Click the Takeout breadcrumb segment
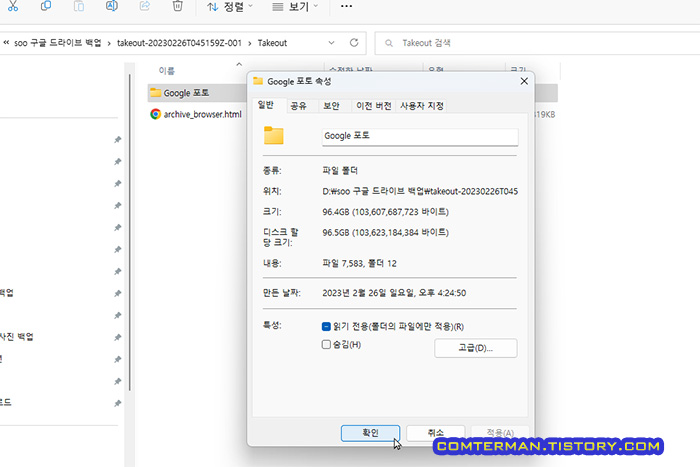Screen dimensions: 700x467 272,43
